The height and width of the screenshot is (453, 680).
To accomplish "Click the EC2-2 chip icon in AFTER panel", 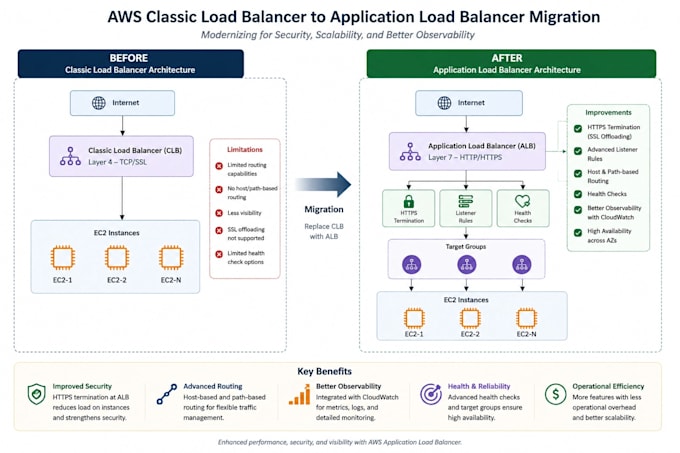I will point(470,318).
